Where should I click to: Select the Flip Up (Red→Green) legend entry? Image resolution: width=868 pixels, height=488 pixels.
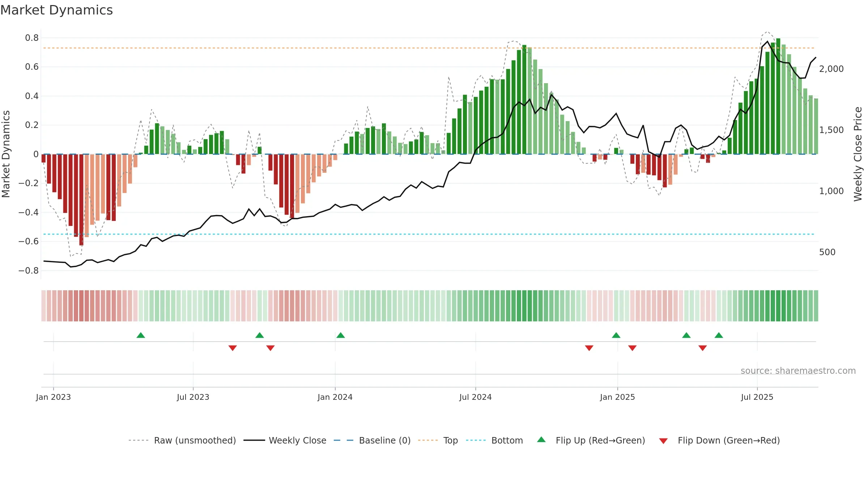(x=591, y=440)
